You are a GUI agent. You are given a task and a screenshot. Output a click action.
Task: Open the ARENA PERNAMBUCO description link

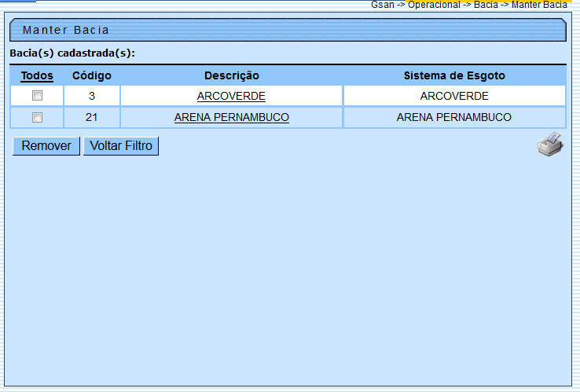(x=232, y=117)
